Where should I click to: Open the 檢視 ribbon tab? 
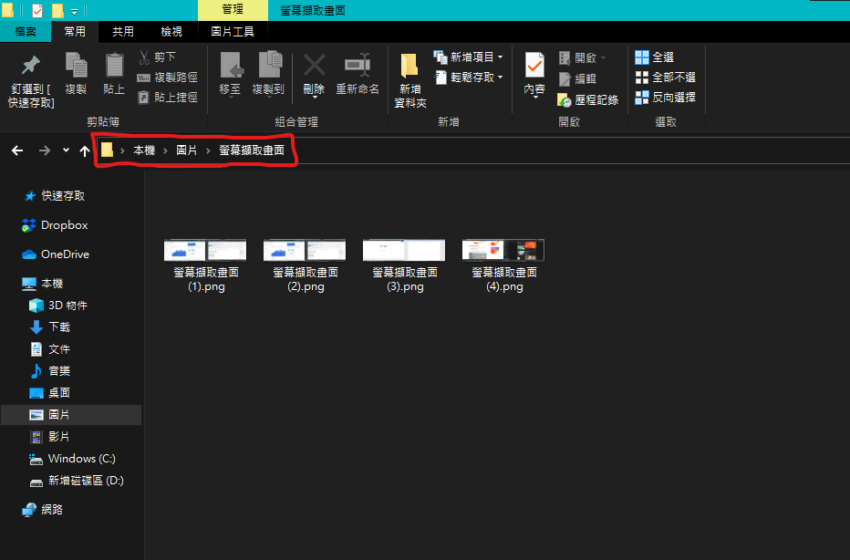[x=172, y=31]
